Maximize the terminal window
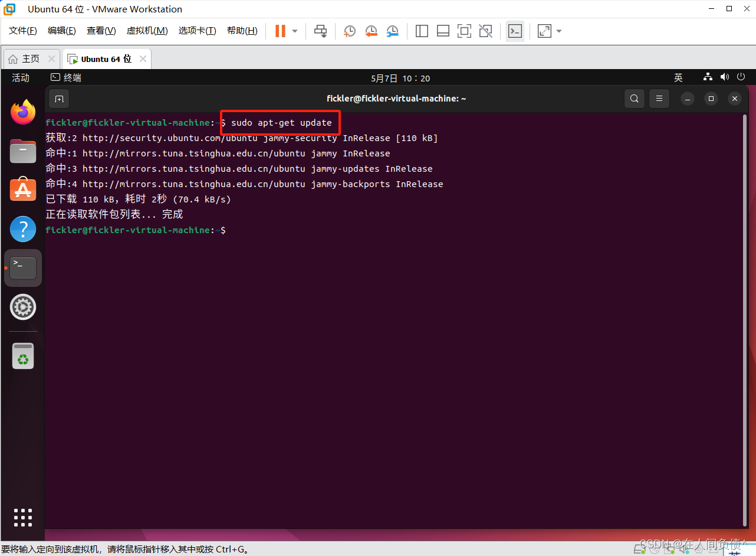 pyautogui.click(x=711, y=99)
